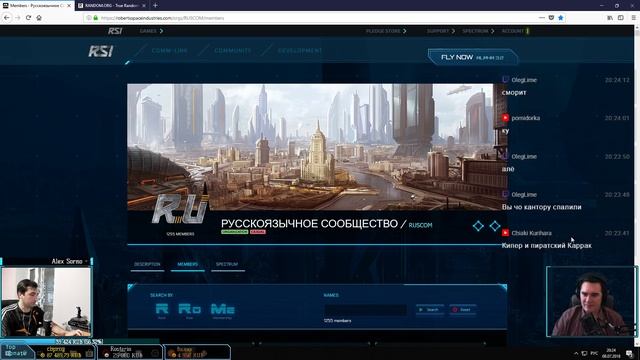This screenshot has height=360, width=640.
Task: Toggle the blue bookmark star
Action: 561,18
